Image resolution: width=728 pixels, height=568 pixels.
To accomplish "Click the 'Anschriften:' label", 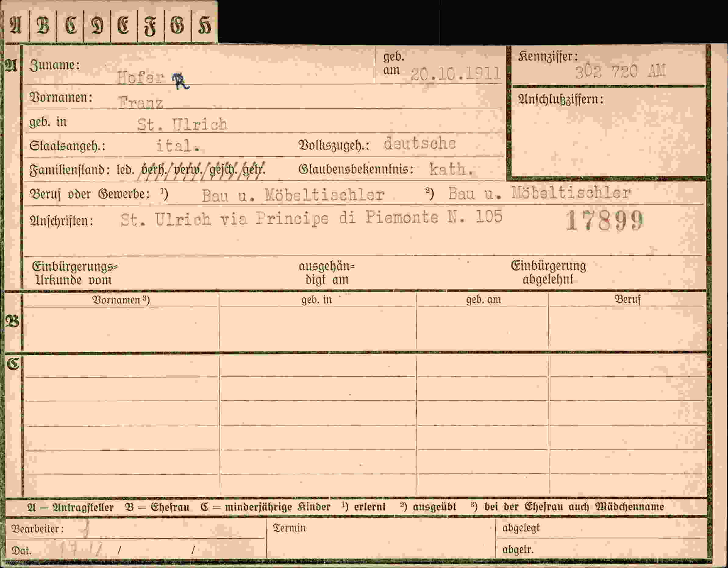I will click(x=62, y=221).
